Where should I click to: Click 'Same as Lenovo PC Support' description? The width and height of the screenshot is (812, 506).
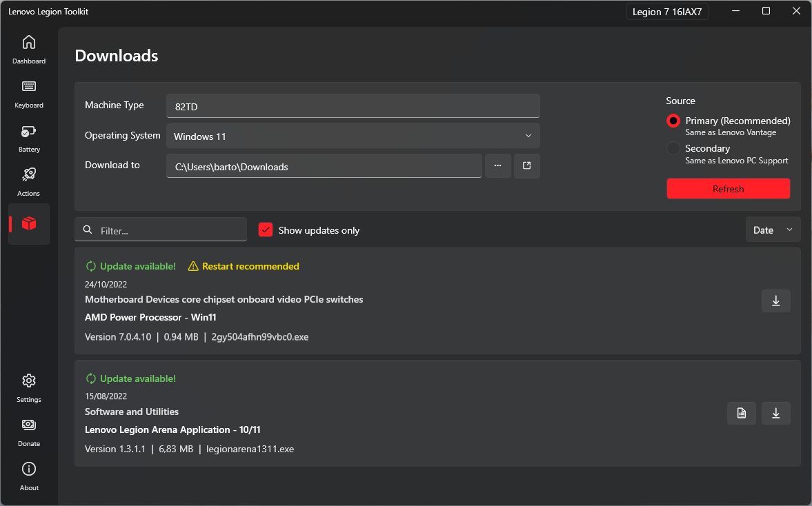(736, 161)
